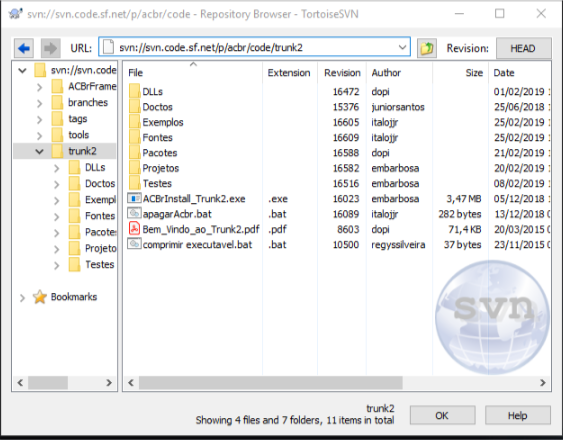Click author regyssilveira in the list
This screenshot has width=563, height=440.
tap(398, 245)
